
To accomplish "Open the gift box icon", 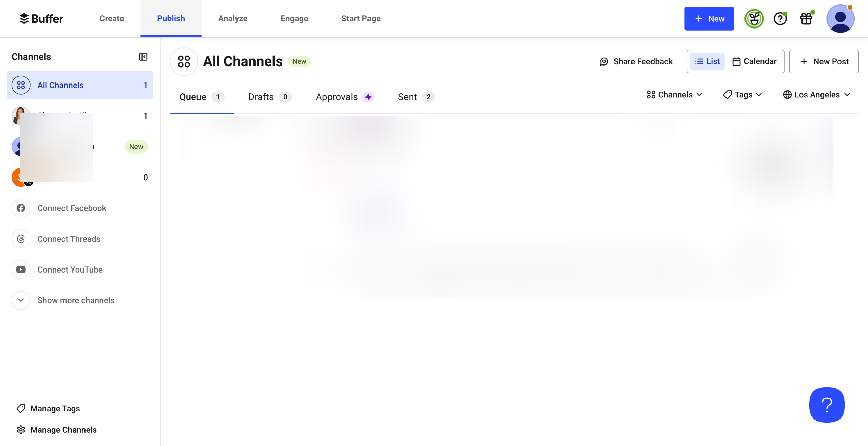I will (x=806, y=19).
